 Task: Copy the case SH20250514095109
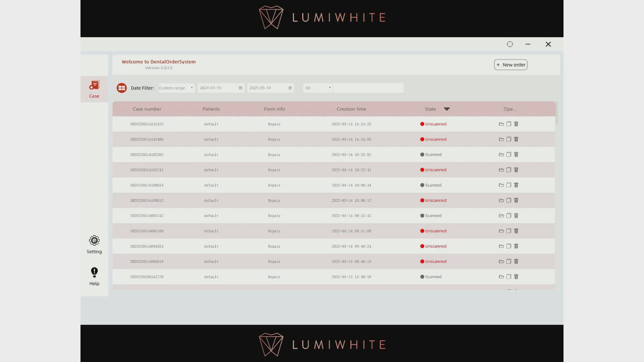(x=509, y=231)
